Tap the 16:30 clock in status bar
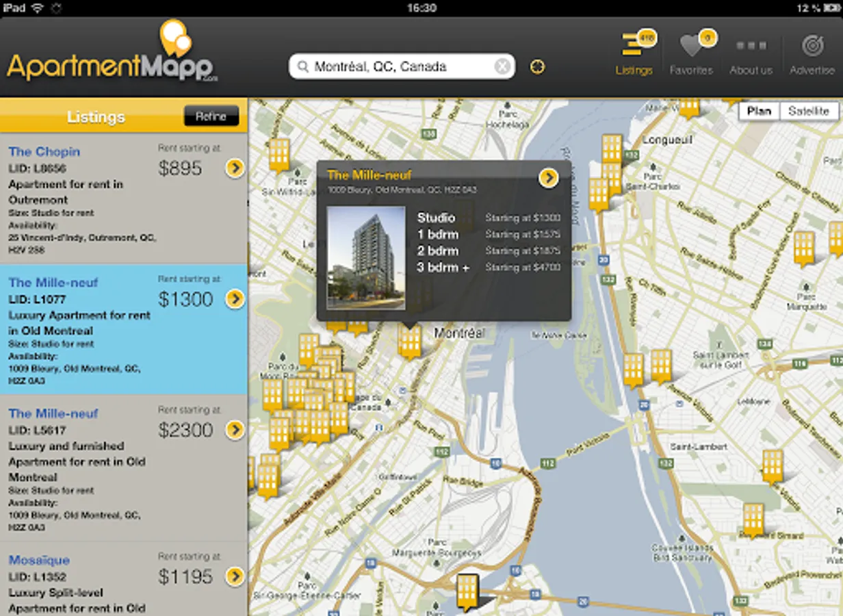This screenshot has width=843, height=616. tap(421, 8)
